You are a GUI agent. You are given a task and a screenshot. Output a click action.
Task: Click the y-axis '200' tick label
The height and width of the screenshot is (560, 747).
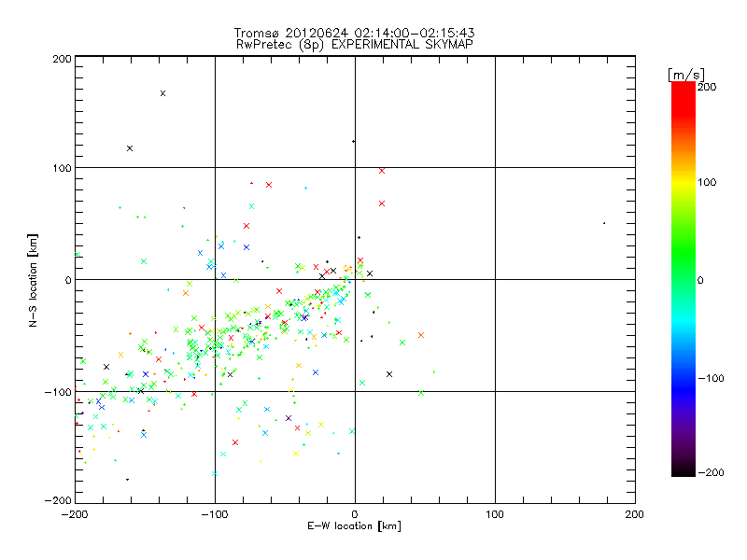[x=62, y=59]
